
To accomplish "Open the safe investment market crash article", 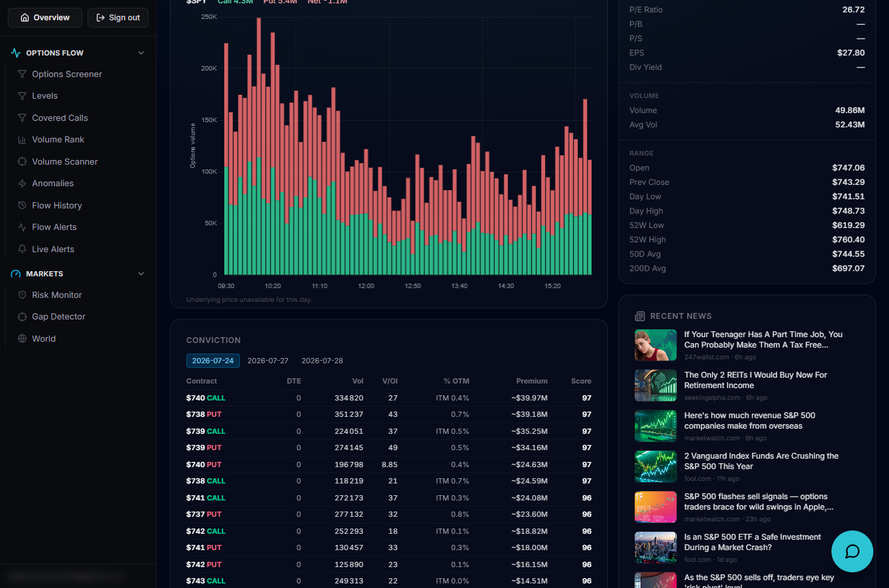I will tap(752, 542).
